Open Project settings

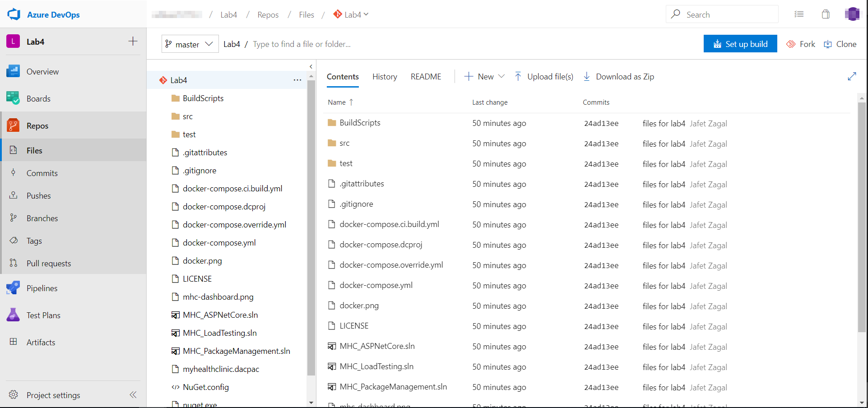pos(53,395)
